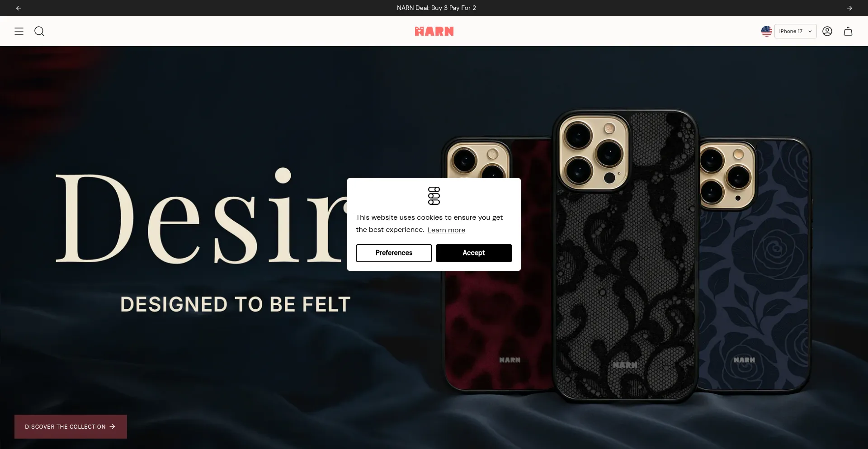Open cookie Preferences button

coord(394,253)
